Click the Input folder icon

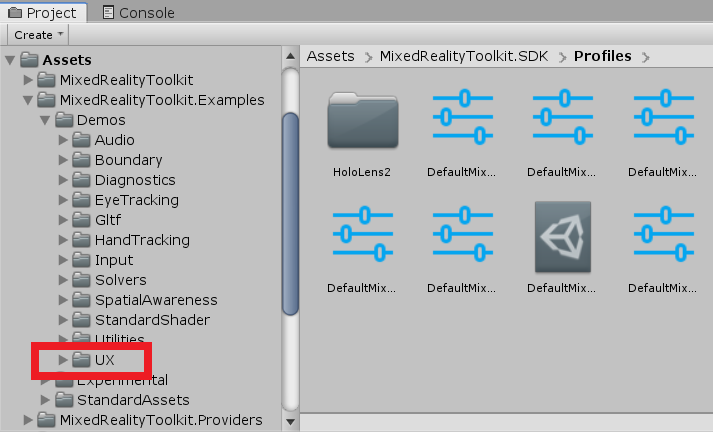tap(81, 260)
